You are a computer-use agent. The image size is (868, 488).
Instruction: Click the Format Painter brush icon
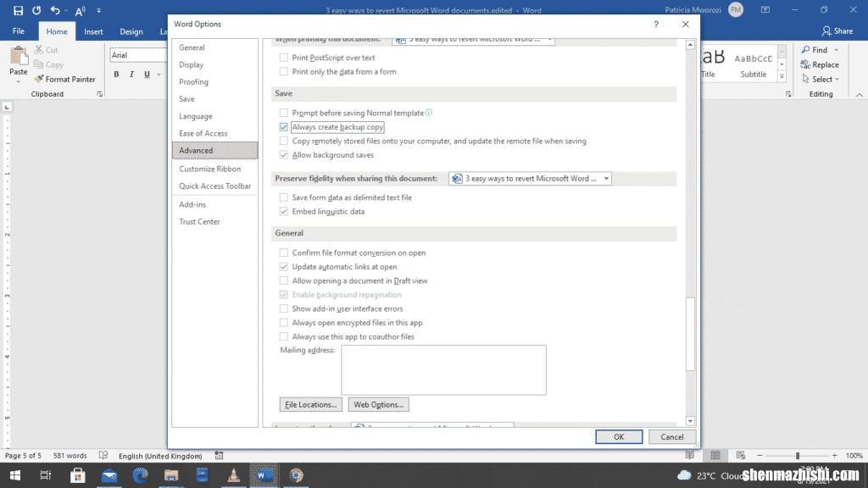tap(39, 79)
